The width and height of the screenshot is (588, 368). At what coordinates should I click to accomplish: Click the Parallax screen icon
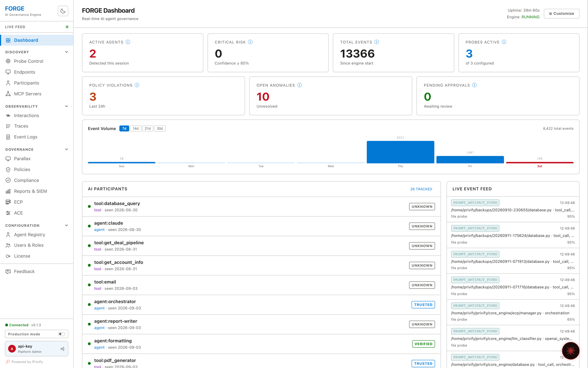coord(8,159)
